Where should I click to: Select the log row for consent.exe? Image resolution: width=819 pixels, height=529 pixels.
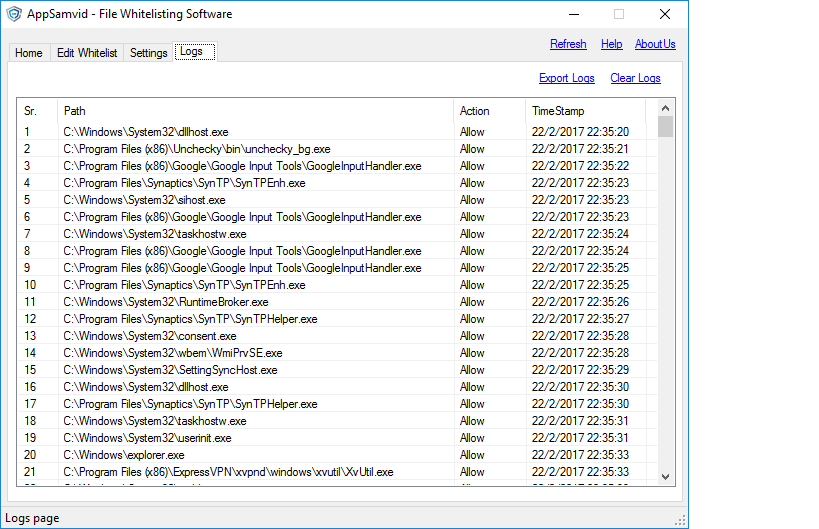tap(150, 336)
